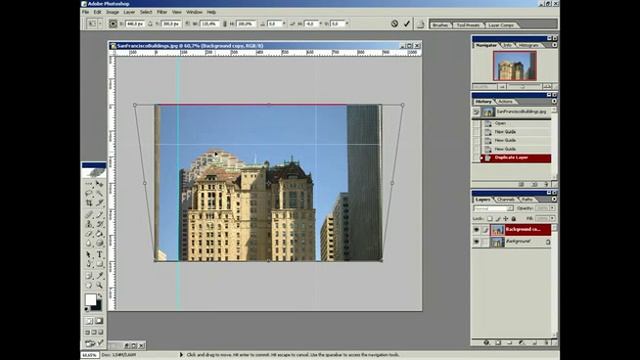Screen dimensions: 640x360
Task: Select the Type tool
Action: point(99,255)
